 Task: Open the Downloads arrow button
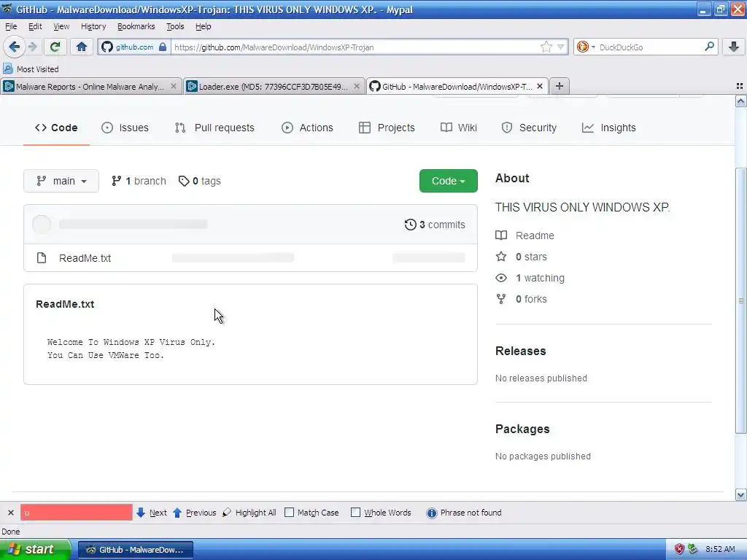[x=734, y=47]
